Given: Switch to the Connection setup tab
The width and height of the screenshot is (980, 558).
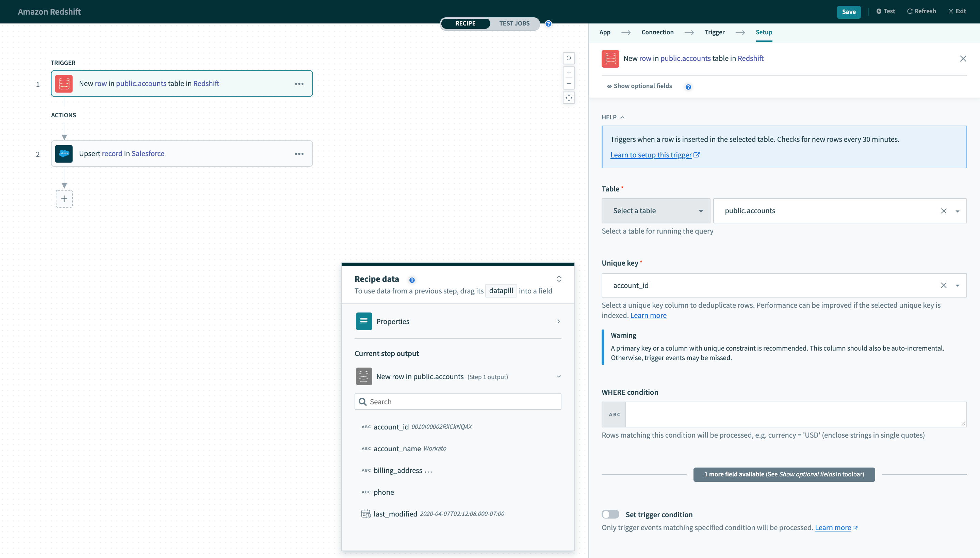Looking at the screenshot, I should (x=658, y=32).
